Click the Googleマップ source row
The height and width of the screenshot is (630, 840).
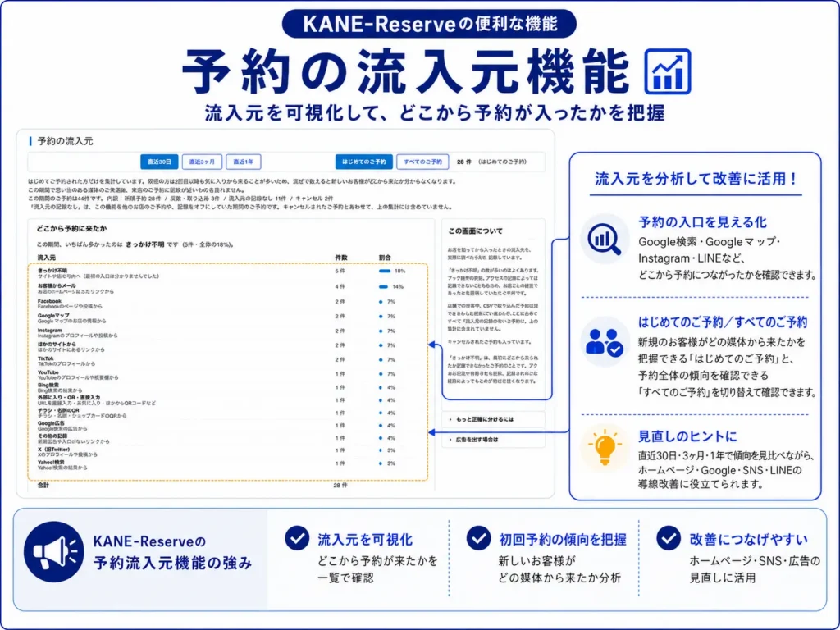click(x=227, y=318)
